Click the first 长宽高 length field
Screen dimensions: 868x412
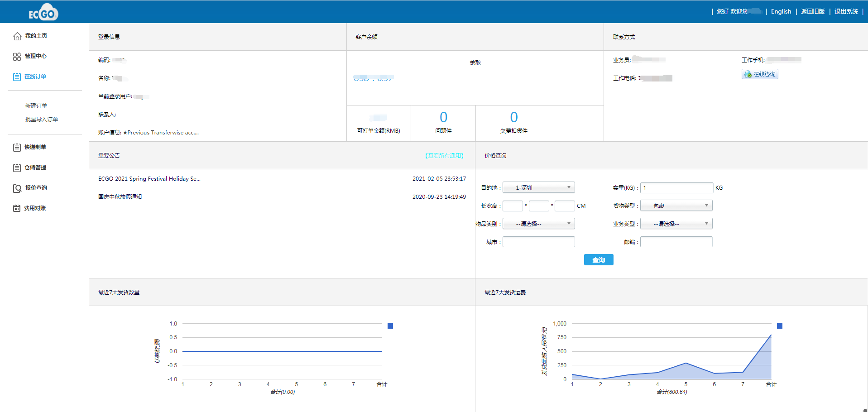[x=513, y=206]
